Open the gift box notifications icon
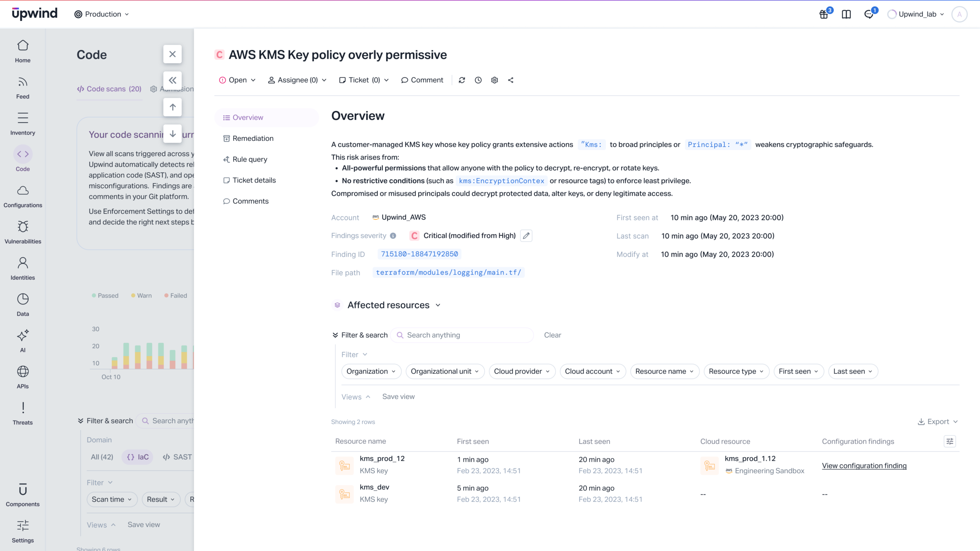The image size is (980, 551). pos(823,15)
